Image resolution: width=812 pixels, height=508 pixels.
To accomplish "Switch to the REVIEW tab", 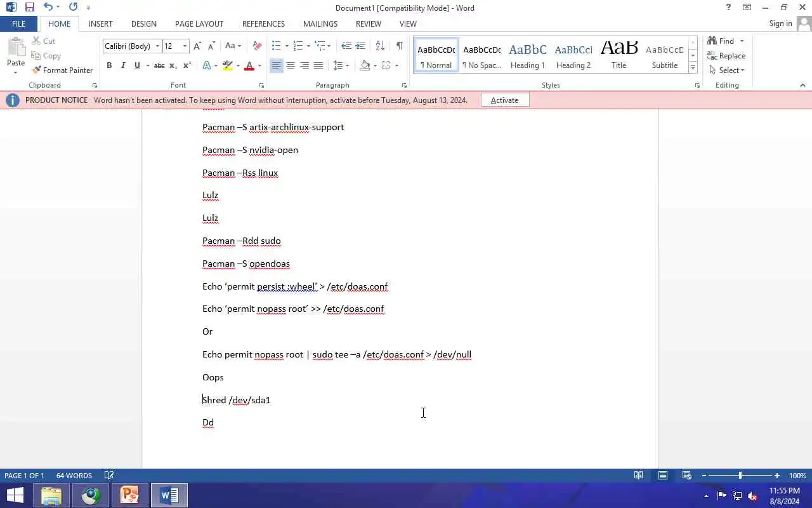I will tap(369, 23).
